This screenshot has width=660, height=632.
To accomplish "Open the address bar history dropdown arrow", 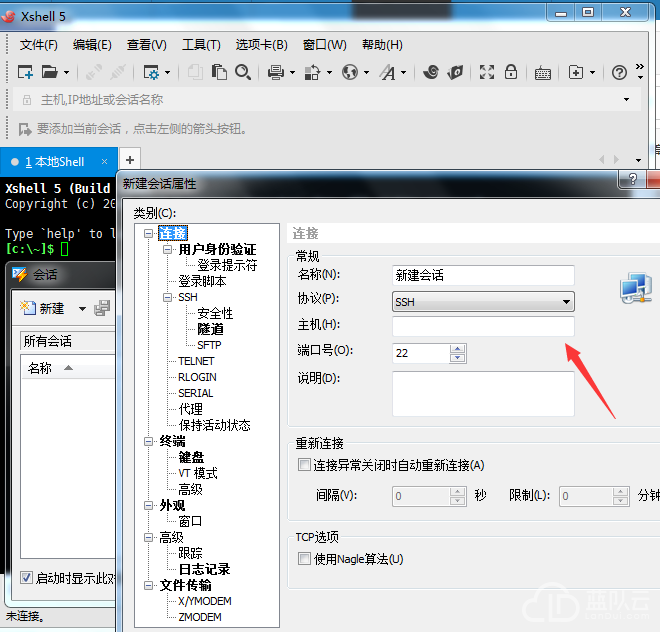I will click(627, 100).
